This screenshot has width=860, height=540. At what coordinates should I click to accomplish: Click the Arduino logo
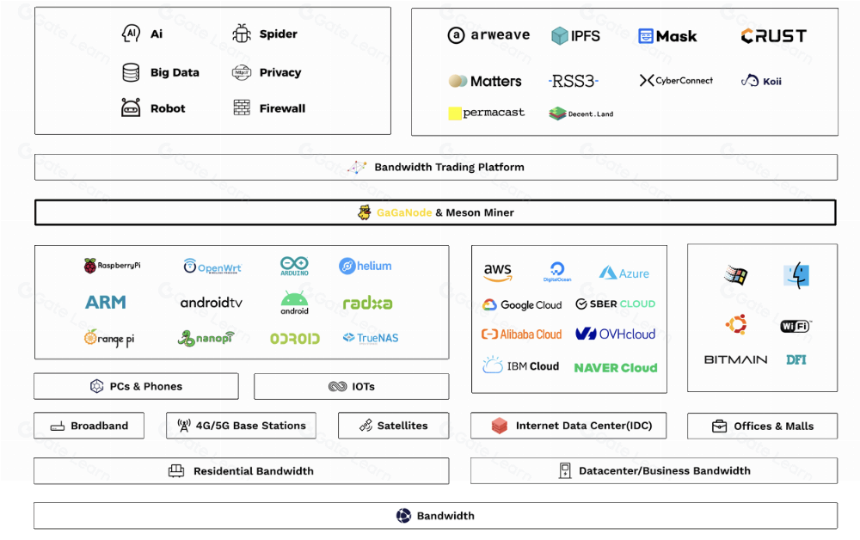(x=295, y=266)
